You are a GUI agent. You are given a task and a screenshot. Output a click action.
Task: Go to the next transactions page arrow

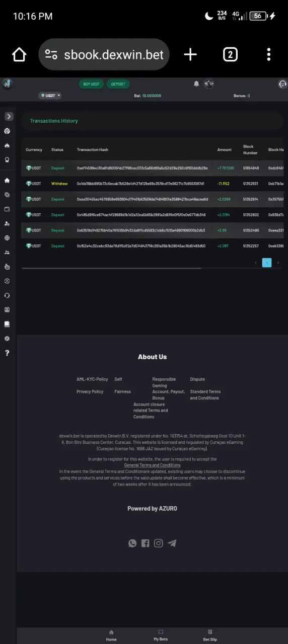(x=278, y=263)
